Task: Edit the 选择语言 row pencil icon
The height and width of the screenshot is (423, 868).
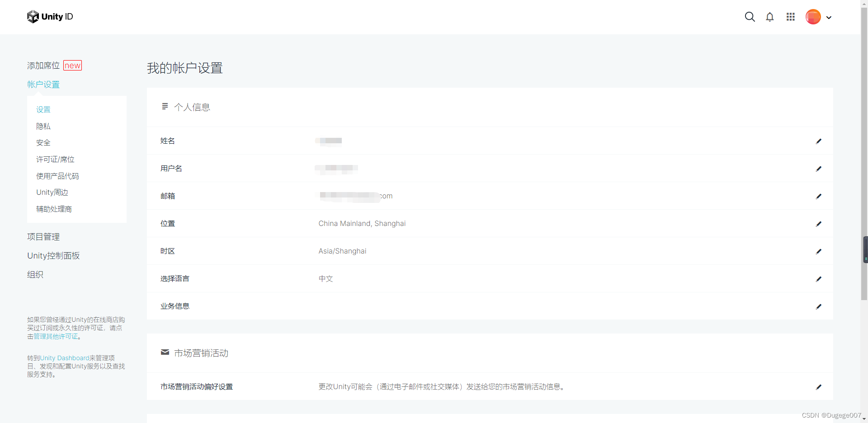Action: (x=818, y=279)
